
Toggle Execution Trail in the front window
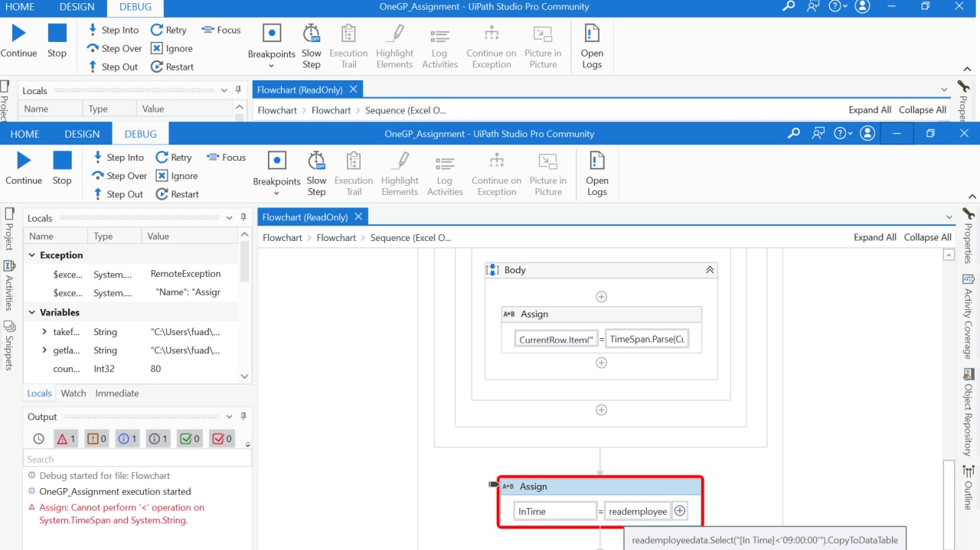coord(354,174)
